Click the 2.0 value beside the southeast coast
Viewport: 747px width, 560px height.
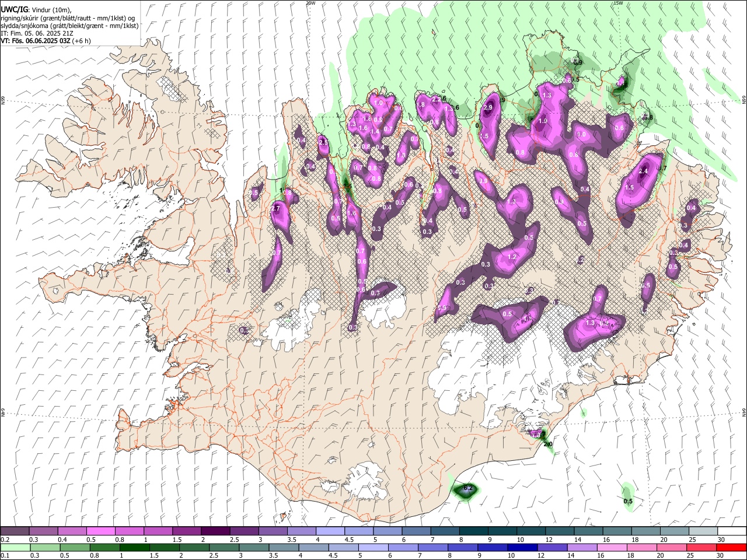[x=548, y=444]
